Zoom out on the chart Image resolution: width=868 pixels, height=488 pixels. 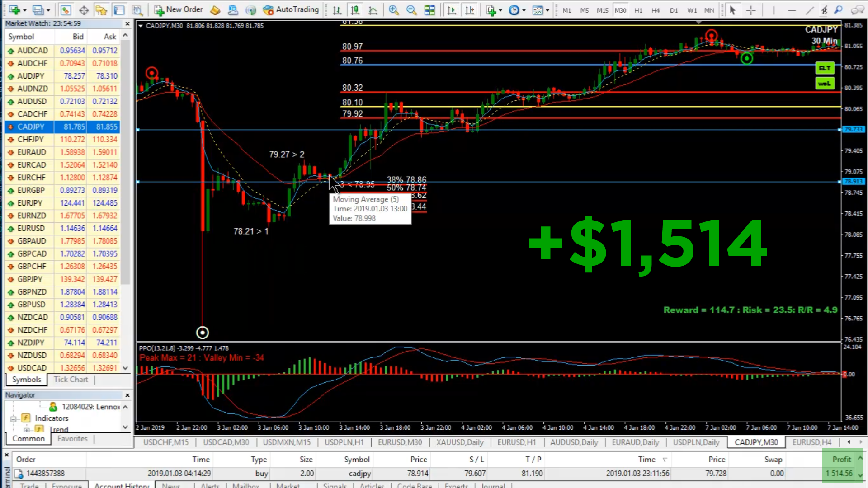coord(411,10)
